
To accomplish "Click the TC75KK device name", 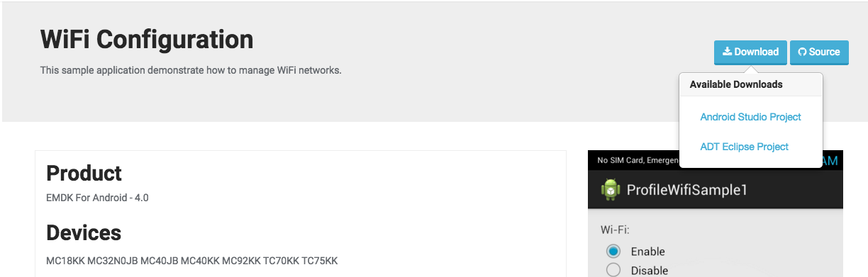I will (320, 261).
